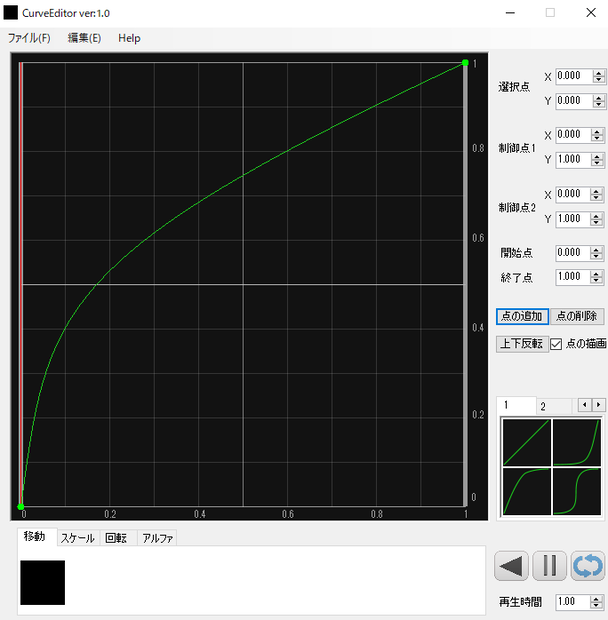Click the 選択点 Y spinner arrows
This screenshot has width=608, height=620.
click(599, 101)
